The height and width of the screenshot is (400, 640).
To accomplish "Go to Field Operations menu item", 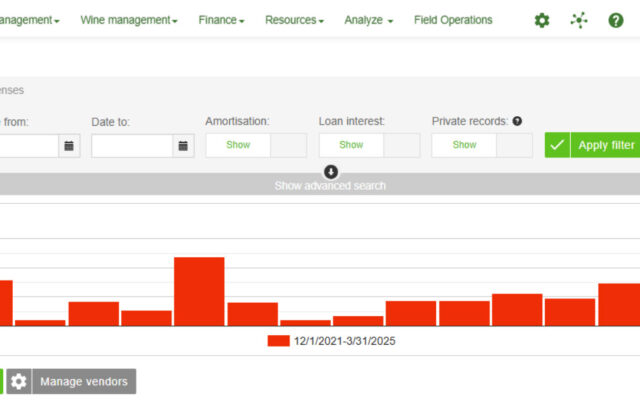I will click(x=453, y=20).
